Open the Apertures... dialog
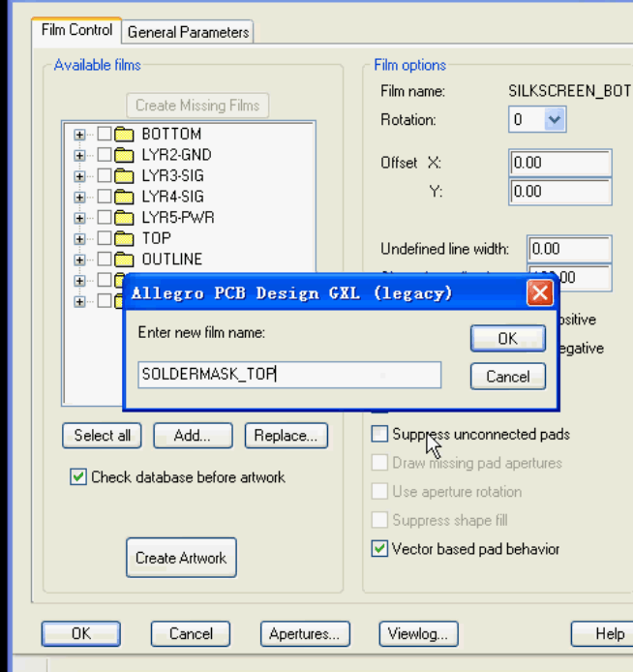 [x=305, y=633]
